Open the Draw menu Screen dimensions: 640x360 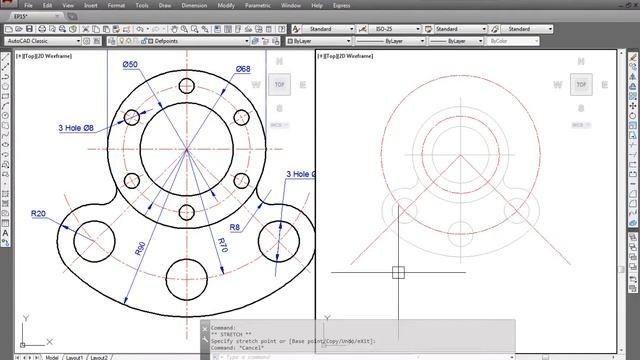pyautogui.click(x=165, y=5)
